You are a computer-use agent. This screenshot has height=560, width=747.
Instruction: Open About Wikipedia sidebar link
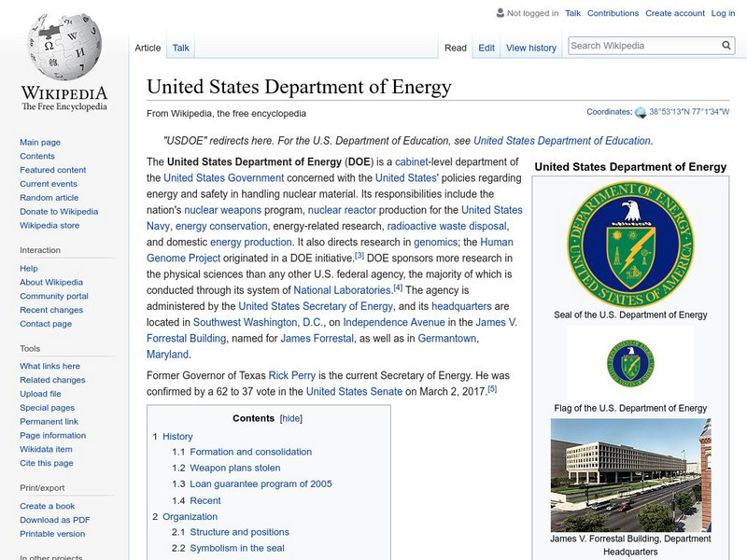point(51,283)
